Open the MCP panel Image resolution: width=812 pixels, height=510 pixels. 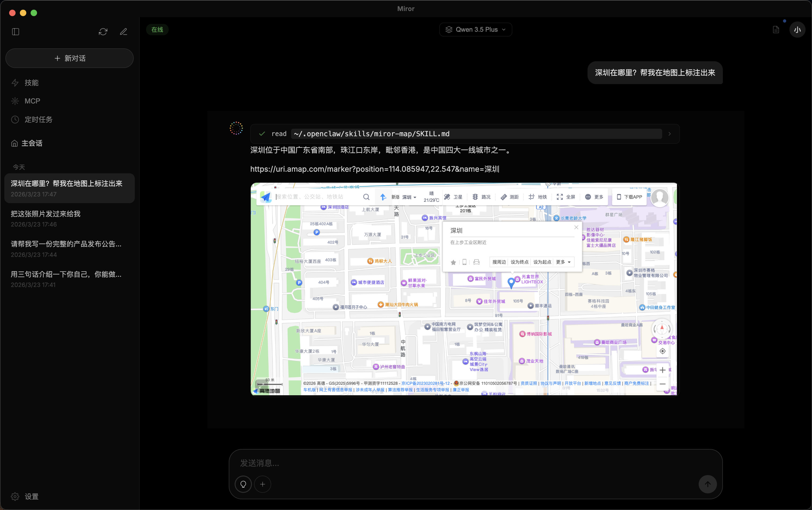[32, 101]
